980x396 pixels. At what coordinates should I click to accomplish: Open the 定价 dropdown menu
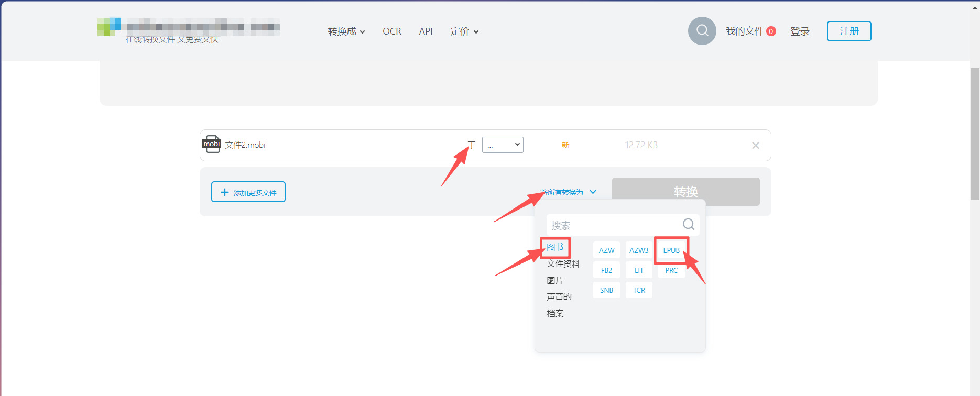pyautogui.click(x=464, y=31)
